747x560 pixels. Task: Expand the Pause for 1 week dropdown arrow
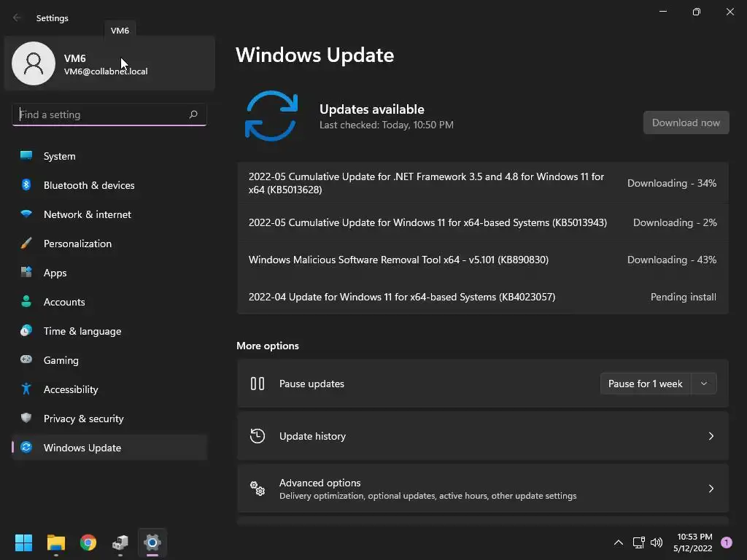point(704,384)
